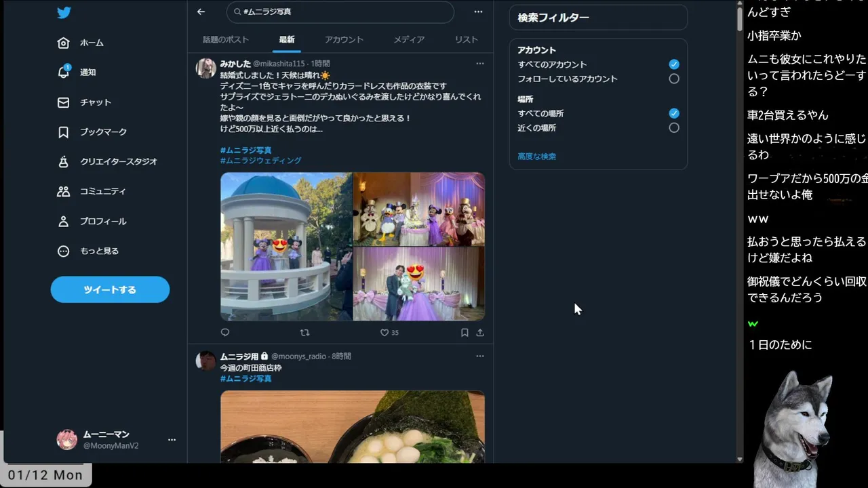This screenshot has height=488, width=868.
Task: Open hashtag '#ムニラジウェディング' link
Action: (260, 161)
